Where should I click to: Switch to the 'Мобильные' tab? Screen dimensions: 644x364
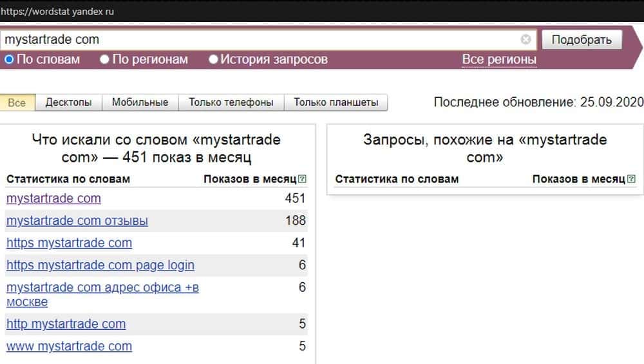pyautogui.click(x=140, y=102)
